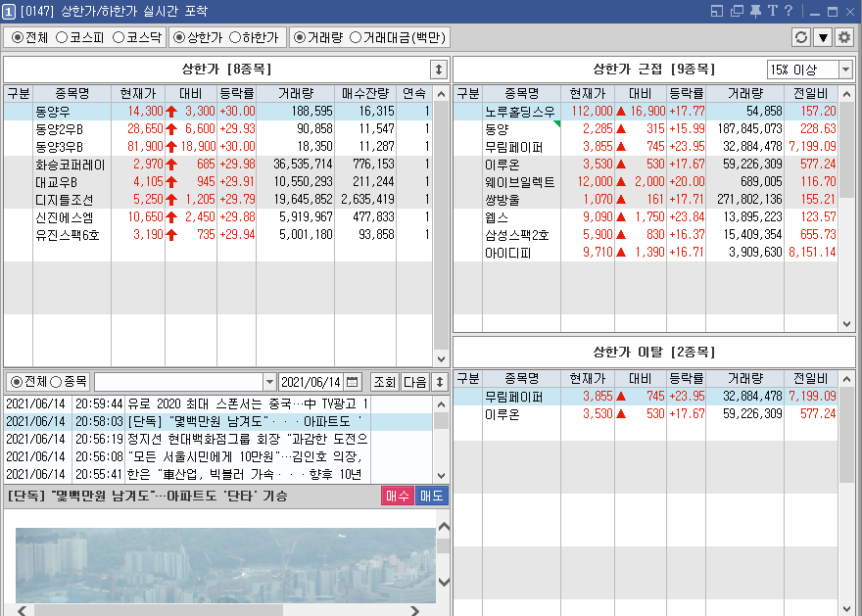Click the right arrow of article horizontal scrollbar
This screenshot has height=616, width=862.
click(x=415, y=610)
